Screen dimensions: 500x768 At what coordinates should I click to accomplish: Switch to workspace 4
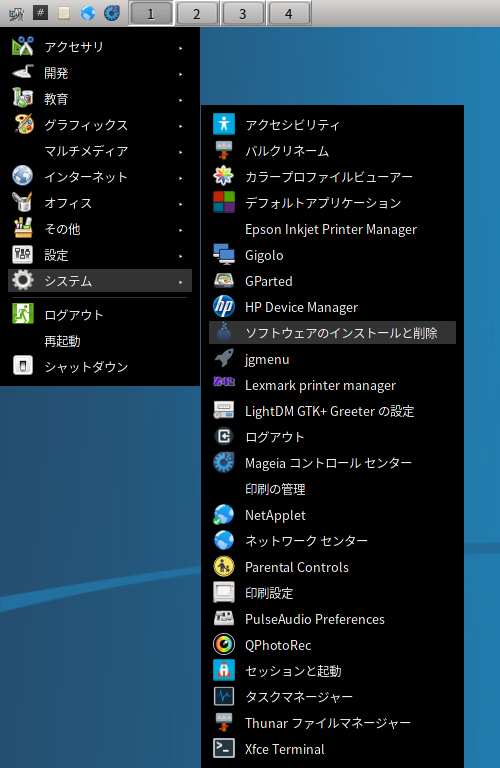pyautogui.click(x=288, y=14)
